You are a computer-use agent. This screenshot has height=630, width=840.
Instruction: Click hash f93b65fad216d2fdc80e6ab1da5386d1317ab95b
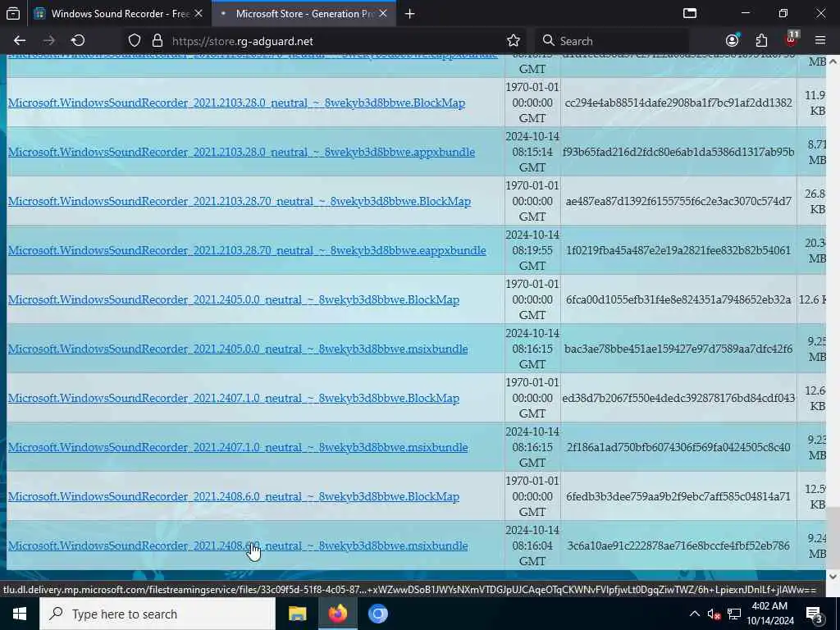pos(678,152)
